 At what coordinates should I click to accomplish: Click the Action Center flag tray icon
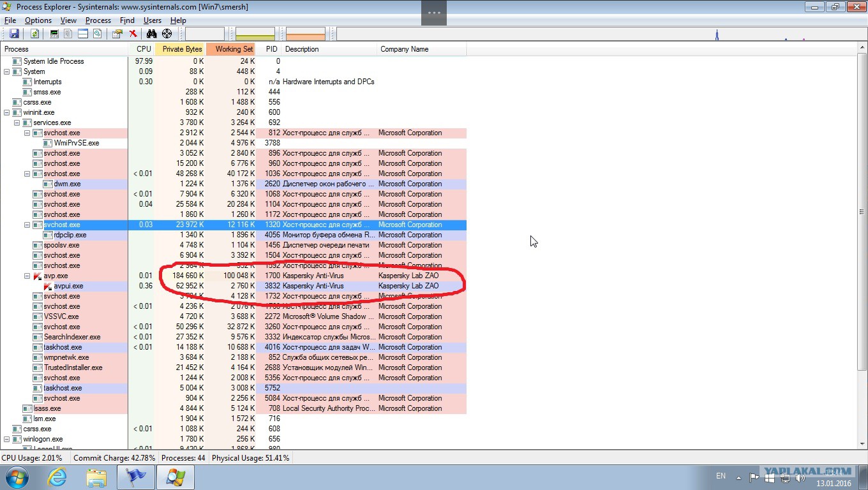pyautogui.click(x=754, y=477)
